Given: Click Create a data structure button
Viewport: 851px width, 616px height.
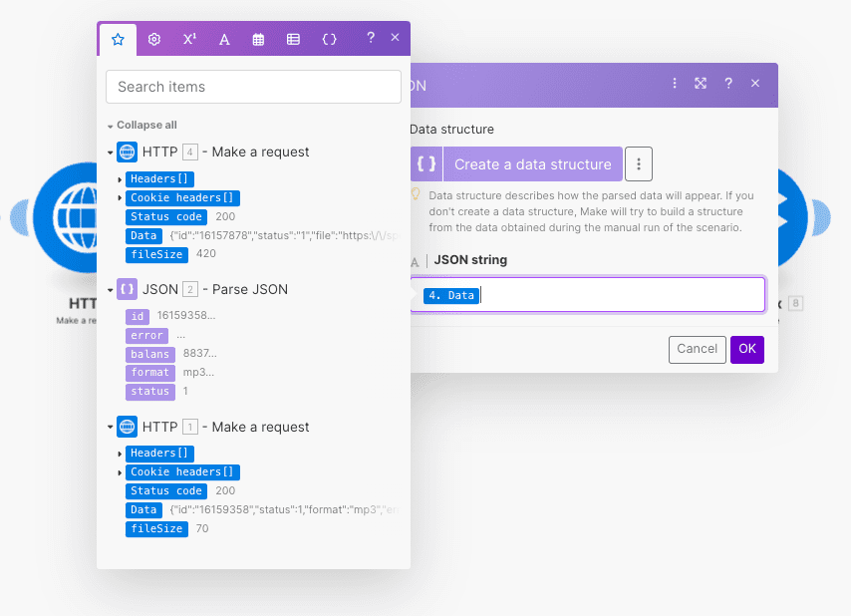Looking at the screenshot, I should pyautogui.click(x=516, y=163).
